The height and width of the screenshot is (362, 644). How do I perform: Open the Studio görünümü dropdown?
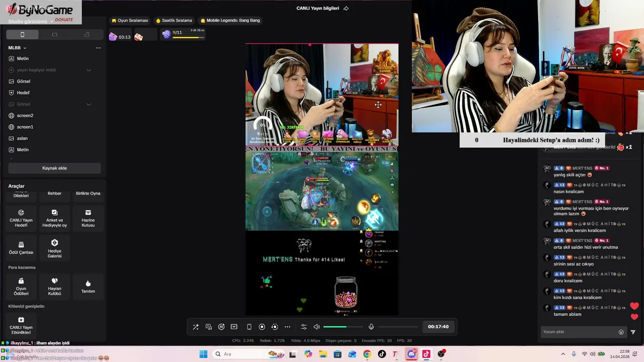[x=31, y=22]
